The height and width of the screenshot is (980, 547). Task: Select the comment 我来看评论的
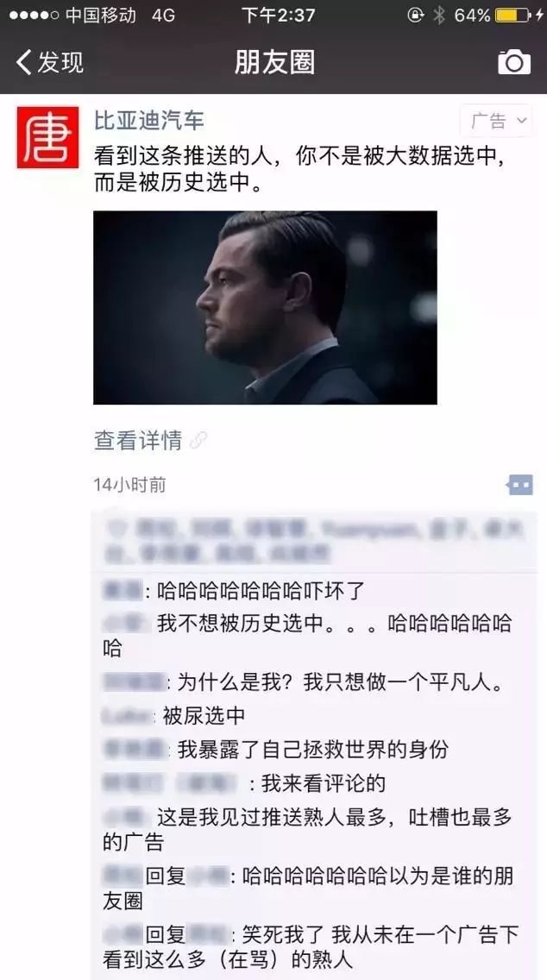pos(324,783)
